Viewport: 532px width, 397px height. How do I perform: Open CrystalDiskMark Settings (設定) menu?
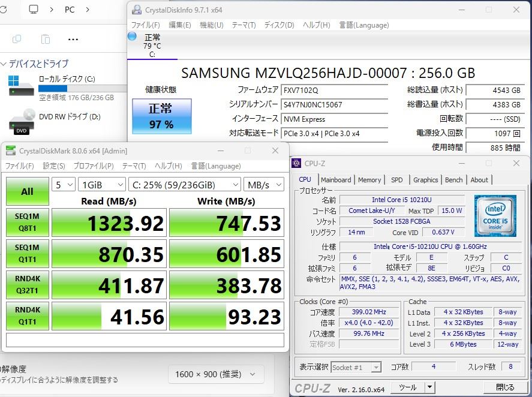[x=54, y=166]
